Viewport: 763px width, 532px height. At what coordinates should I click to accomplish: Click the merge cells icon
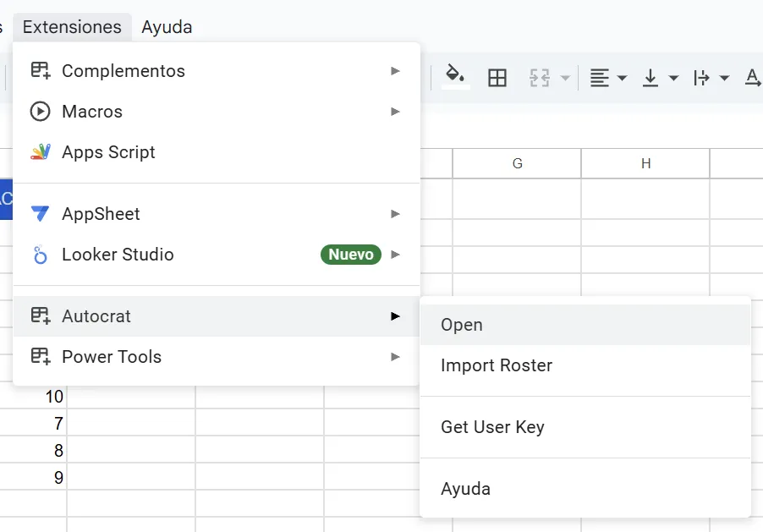(x=540, y=78)
